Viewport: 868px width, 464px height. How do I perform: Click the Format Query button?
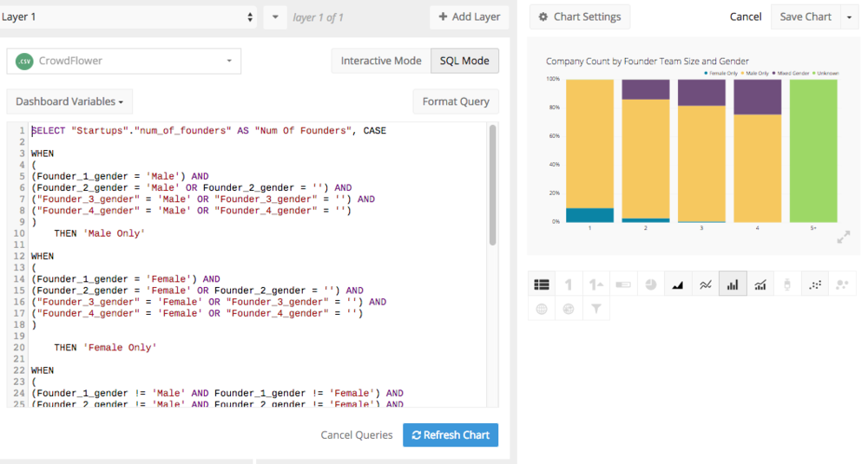pyautogui.click(x=456, y=101)
